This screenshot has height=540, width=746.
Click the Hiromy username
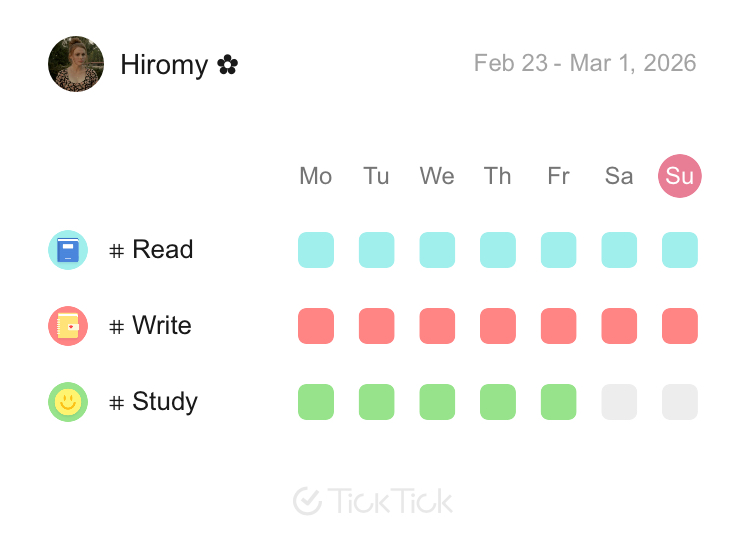pos(164,65)
